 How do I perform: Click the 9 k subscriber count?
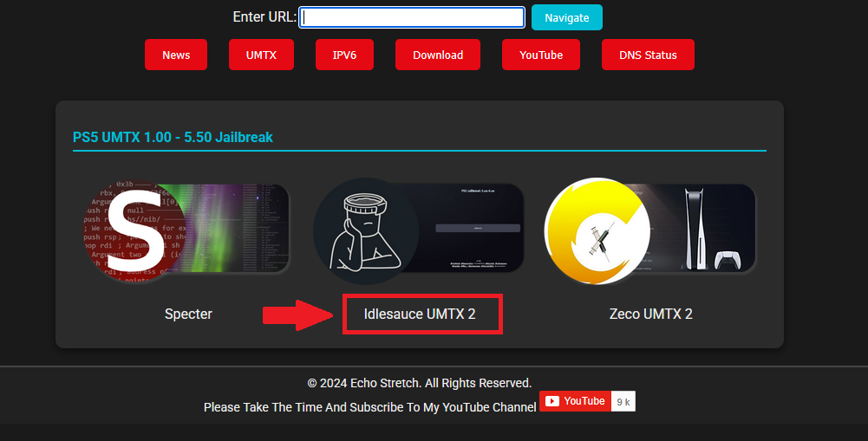(x=623, y=402)
